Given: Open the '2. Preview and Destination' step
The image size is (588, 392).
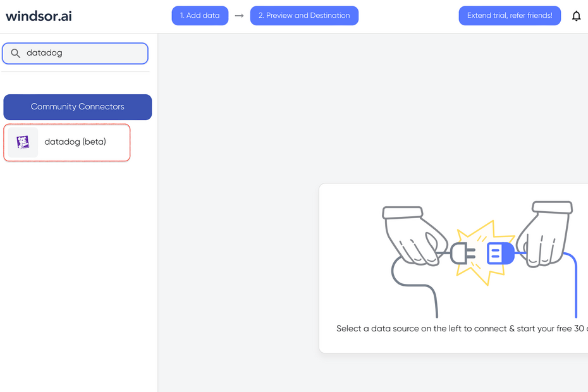Looking at the screenshot, I should click(x=304, y=15).
